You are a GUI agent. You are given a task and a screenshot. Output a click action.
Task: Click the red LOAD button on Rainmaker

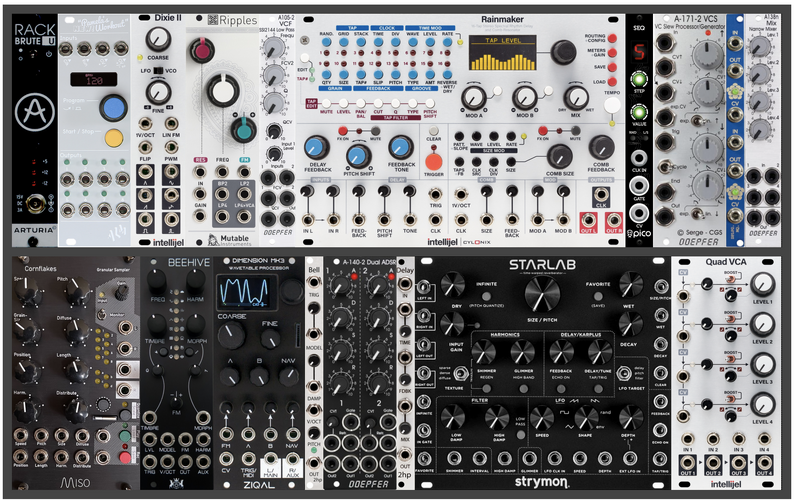pyautogui.click(x=612, y=82)
